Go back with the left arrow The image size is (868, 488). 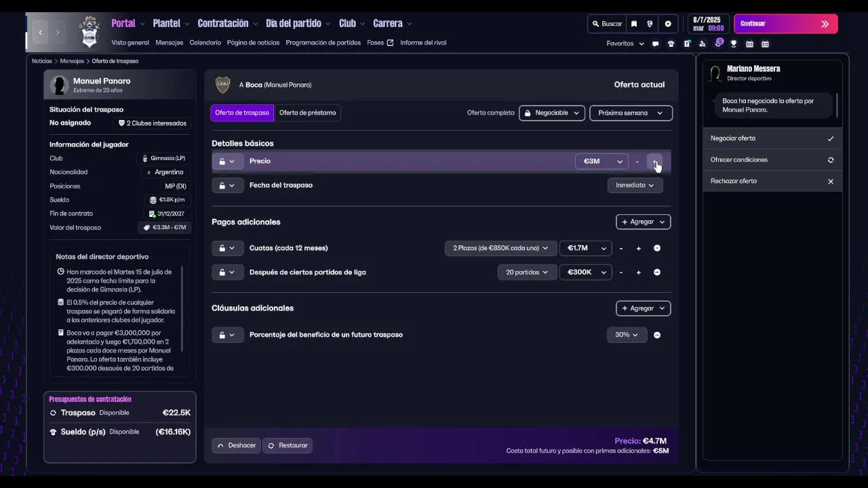[x=41, y=32]
